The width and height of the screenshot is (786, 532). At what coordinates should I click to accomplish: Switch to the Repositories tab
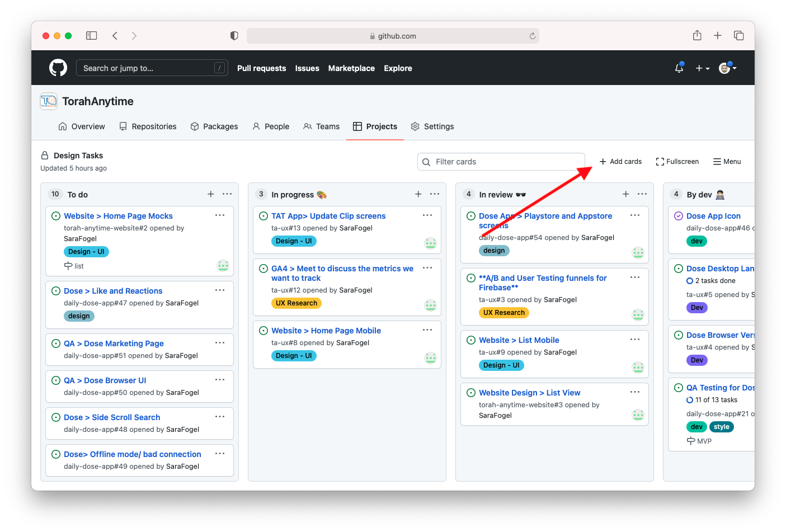pos(148,126)
